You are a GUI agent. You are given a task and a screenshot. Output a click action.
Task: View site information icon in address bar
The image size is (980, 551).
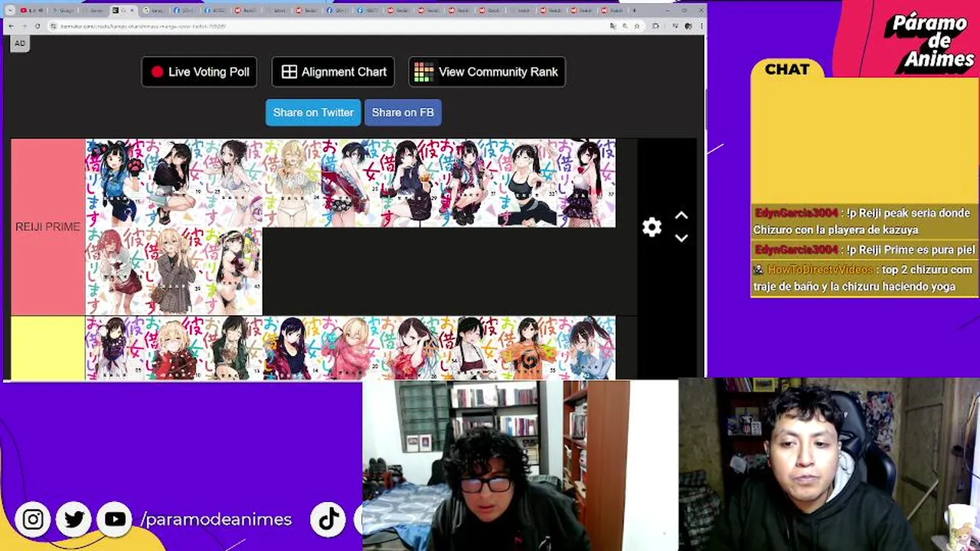53,26
